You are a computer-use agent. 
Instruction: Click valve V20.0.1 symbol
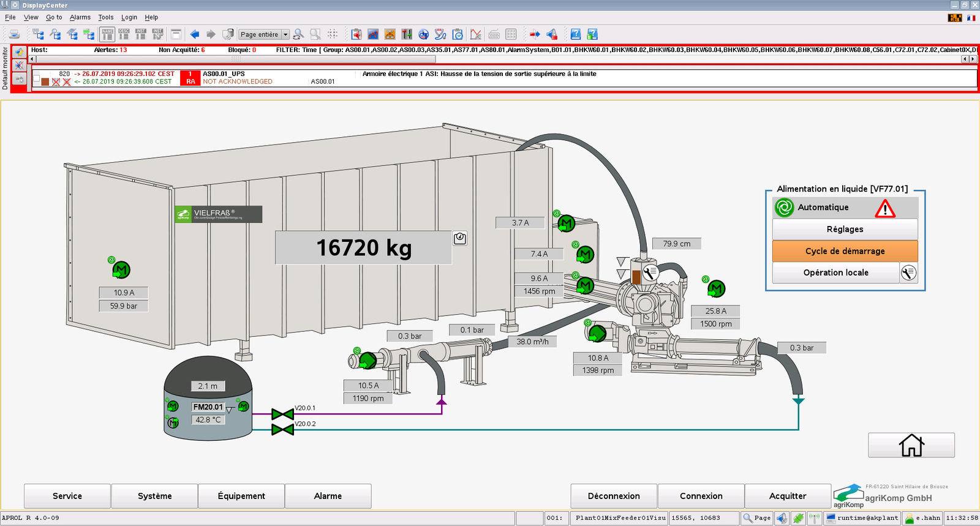tap(282, 415)
